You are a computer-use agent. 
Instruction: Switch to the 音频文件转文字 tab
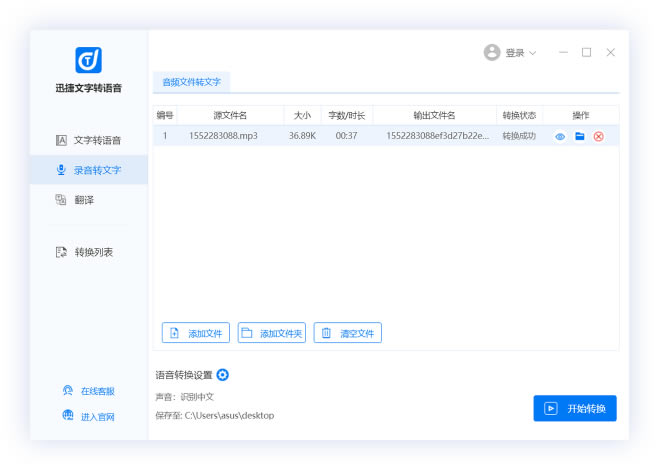pyautogui.click(x=192, y=81)
